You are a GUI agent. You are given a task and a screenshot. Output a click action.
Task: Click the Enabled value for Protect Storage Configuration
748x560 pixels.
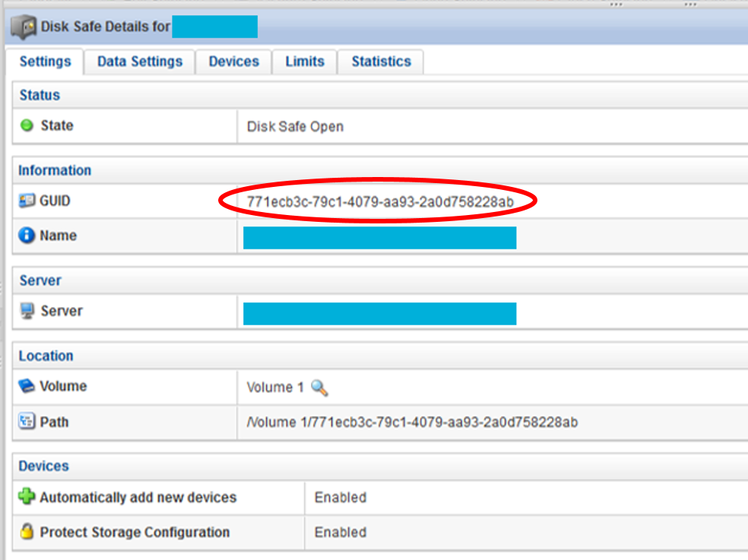coord(340,533)
